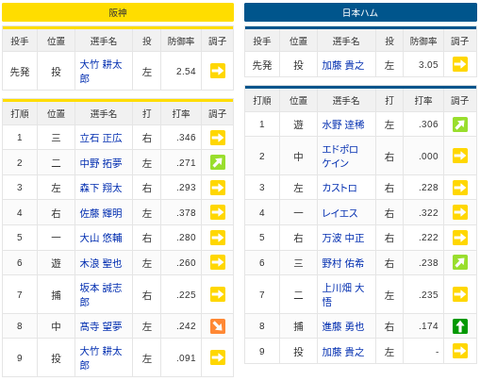Select the blue 日本ハム team header
The image size is (480, 381).
click(360, 13)
